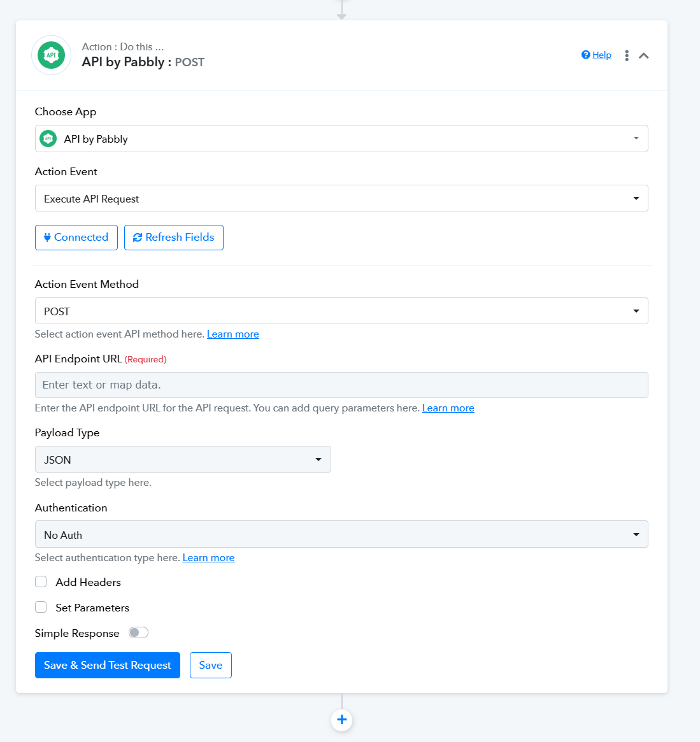Enable the Add Headers checkbox
The image size is (700, 742).
41,581
